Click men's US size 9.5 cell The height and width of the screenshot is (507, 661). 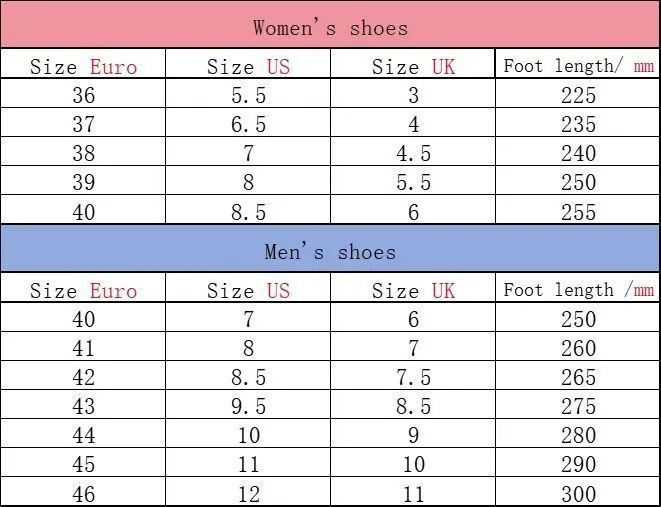[x=248, y=405]
